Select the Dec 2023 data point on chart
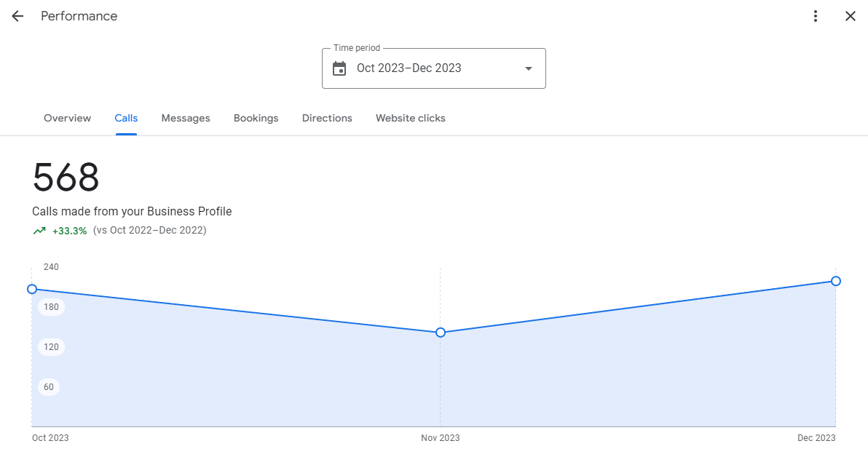 [x=835, y=281]
